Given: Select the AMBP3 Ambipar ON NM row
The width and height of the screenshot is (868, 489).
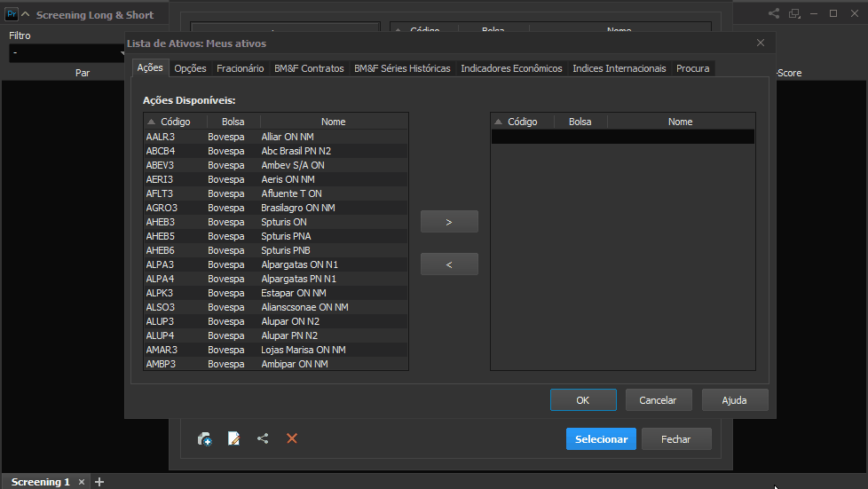Looking at the screenshot, I should tap(276, 364).
